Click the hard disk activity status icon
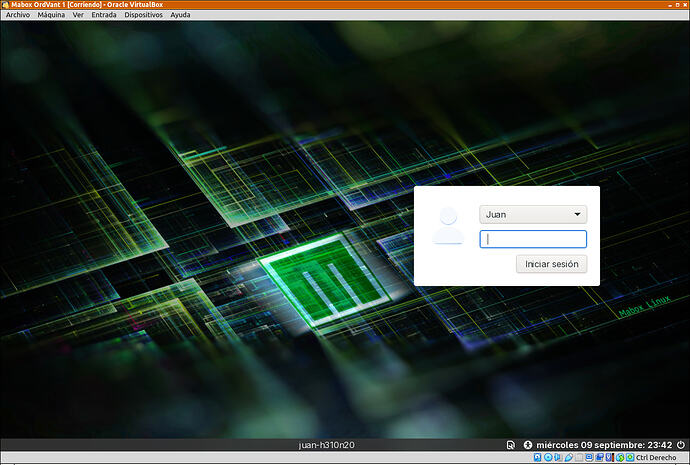This screenshot has width=690, height=465. (x=537, y=458)
